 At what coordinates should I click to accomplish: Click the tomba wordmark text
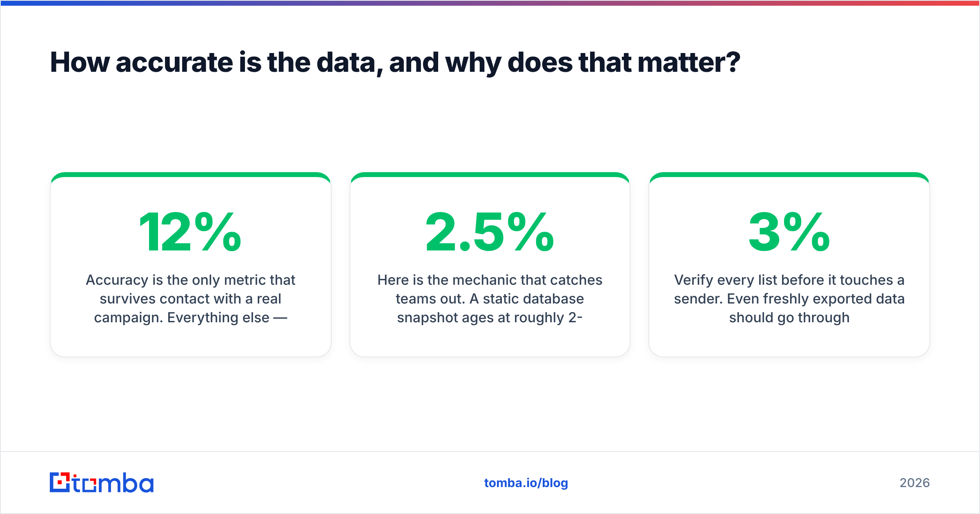(113, 483)
